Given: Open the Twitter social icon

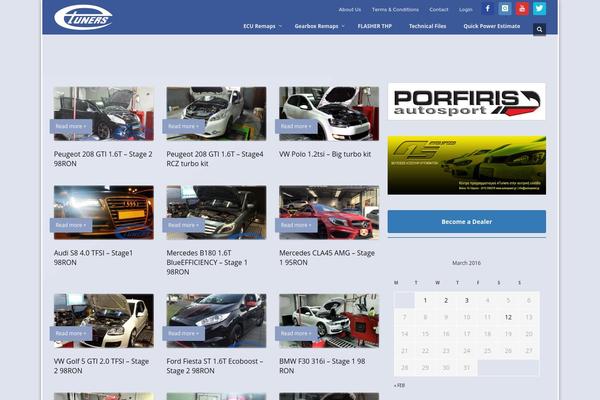Looking at the screenshot, I should pos(540,8).
